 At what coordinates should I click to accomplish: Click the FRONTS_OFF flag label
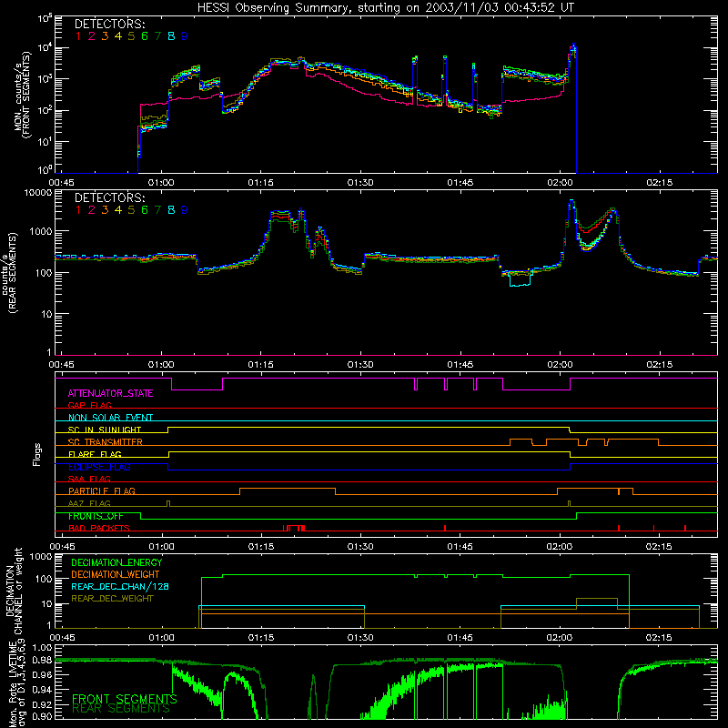[x=96, y=516]
